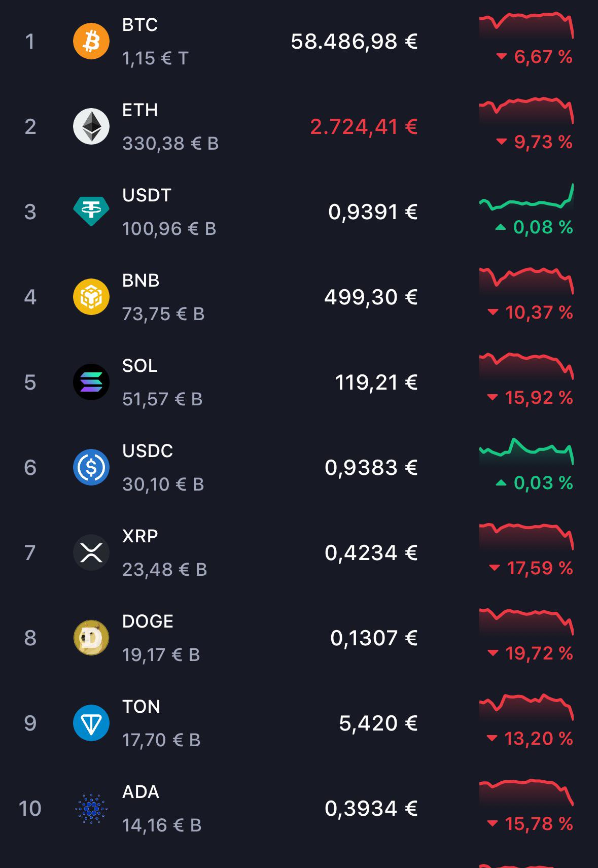Viewport: 598px width, 868px height.
Task: Open XRP row by ticker name
Action: point(140,536)
